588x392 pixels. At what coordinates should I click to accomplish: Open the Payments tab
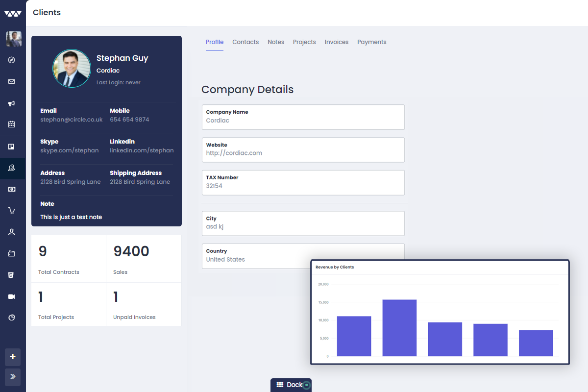[371, 42]
